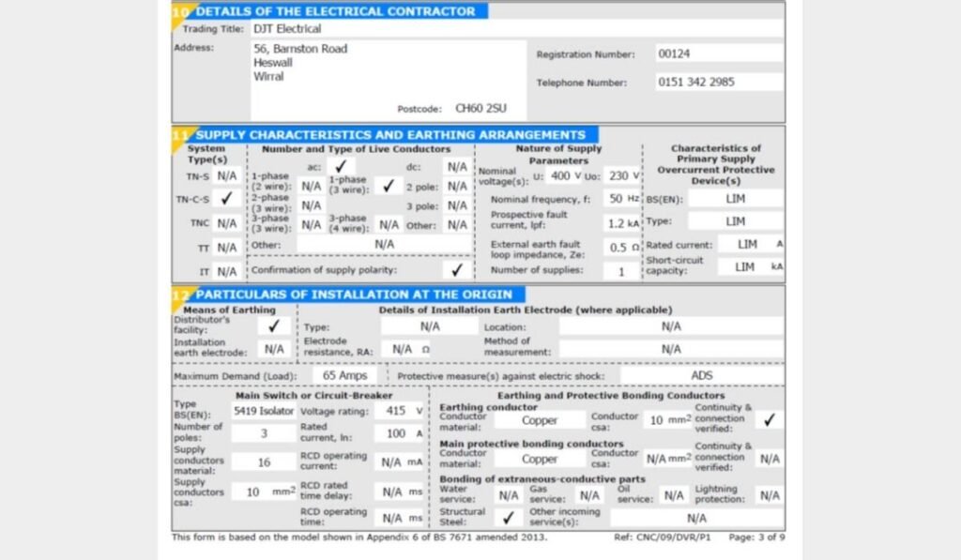Click the External earth fault loop impedance field
Image resolution: width=961 pixels, height=560 pixels.
point(622,248)
